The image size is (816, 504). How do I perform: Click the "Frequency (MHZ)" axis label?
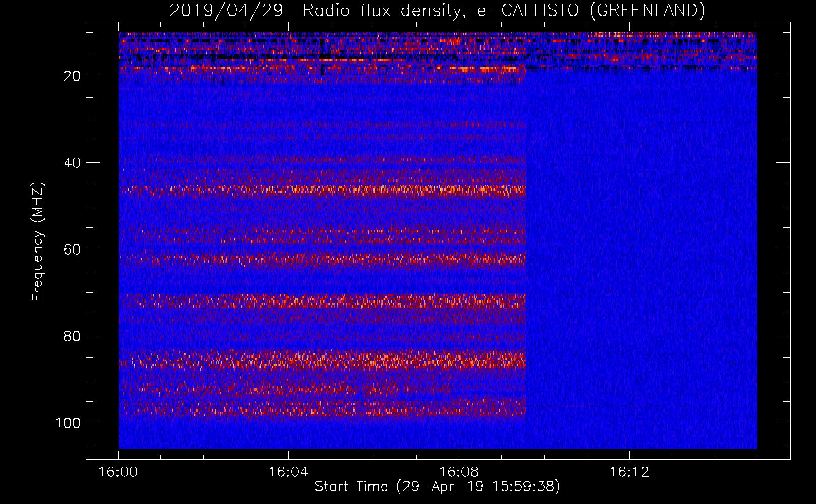click(x=38, y=241)
